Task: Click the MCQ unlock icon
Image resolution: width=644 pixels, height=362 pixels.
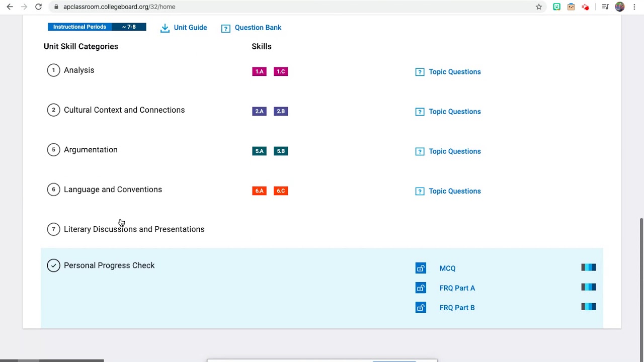Action: point(421,268)
